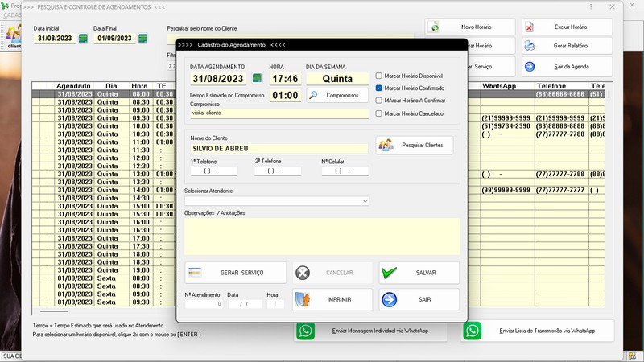Click the Dia da Semana field 'Quinta'

tap(337, 78)
